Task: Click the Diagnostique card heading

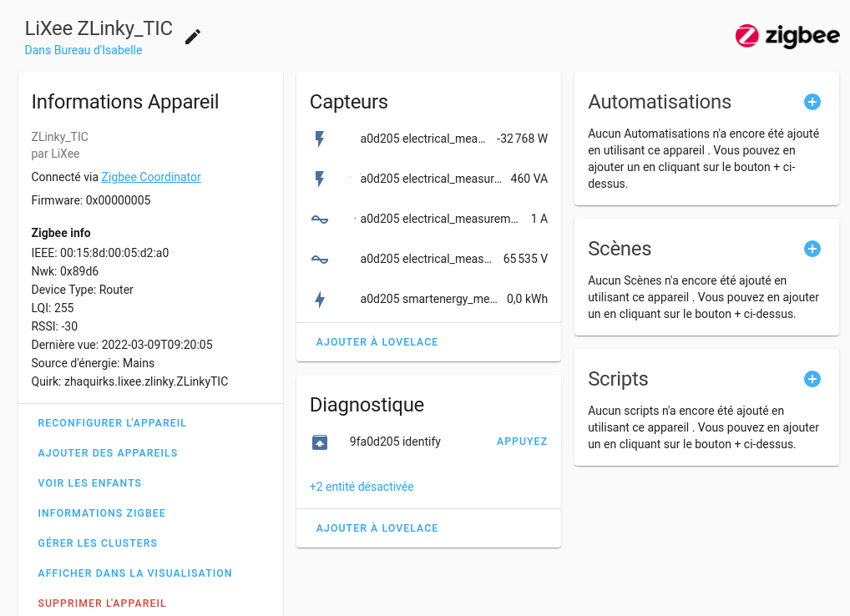Action: [x=367, y=405]
